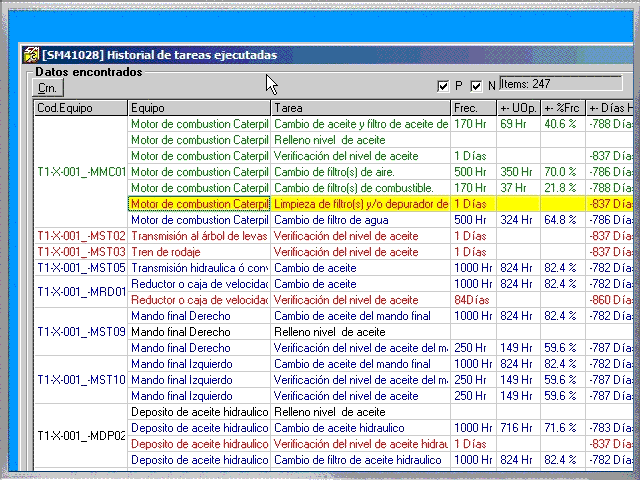The height and width of the screenshot is (480, 640).
Task: Click the Items: 247 field
Action: pyautogui.click(x=561, y=84)
